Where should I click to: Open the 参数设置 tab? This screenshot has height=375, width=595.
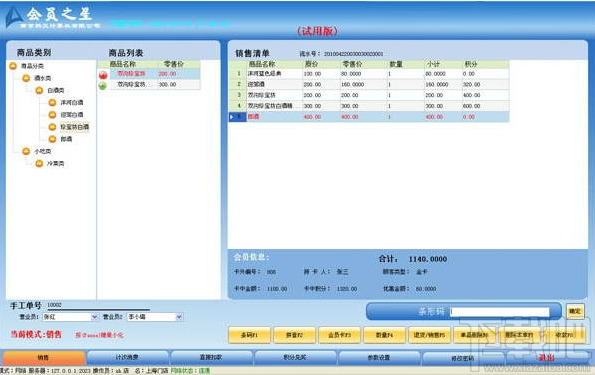pyautogui.click(x=379, y=358)
